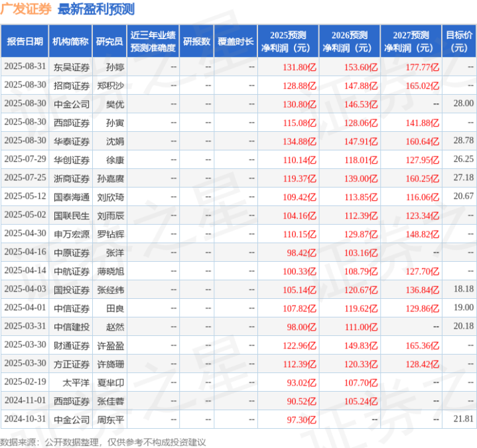Click the 139.00亿 profit value
477x448 pixels.
pyautogui.click(x=361, y=178)
